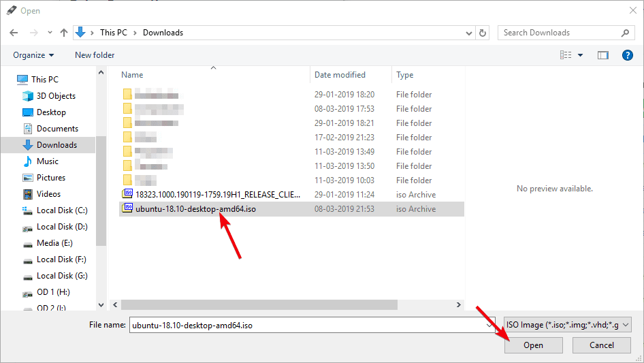Sort files by Name column
The image size is (644, 363).
coord(132,75)
